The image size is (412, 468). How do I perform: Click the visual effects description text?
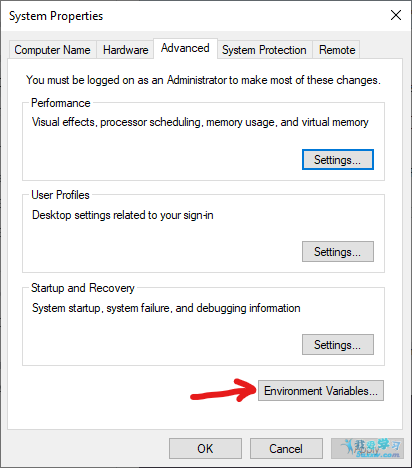click(200, 122)
